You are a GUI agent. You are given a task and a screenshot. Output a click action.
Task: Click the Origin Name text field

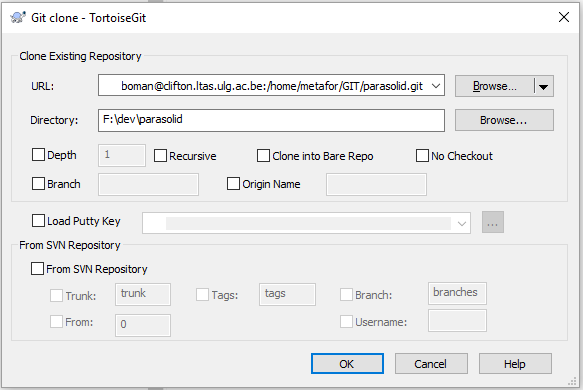coord(376,184)
